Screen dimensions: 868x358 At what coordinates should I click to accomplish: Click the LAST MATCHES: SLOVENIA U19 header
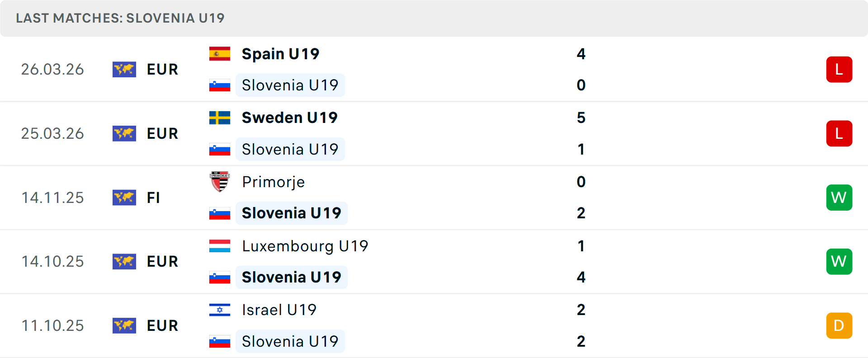click(x=120, y=18)
